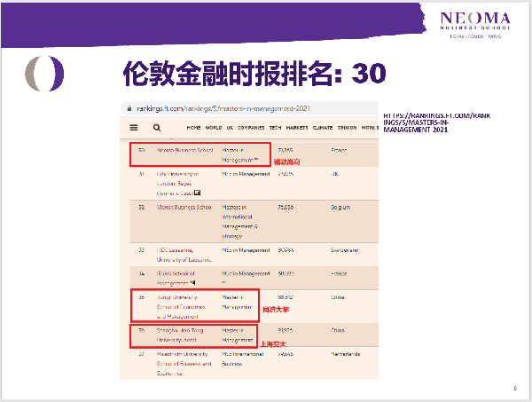
Task: Click the slide page number at bottom right
Action: [x=515, y=388]
